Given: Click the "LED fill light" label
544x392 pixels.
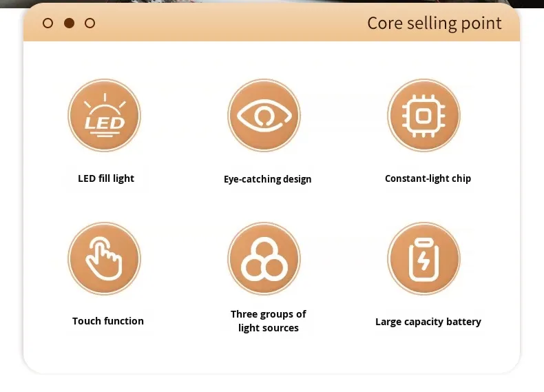Looking at the screenshot, I should click(x=106, y=178).
